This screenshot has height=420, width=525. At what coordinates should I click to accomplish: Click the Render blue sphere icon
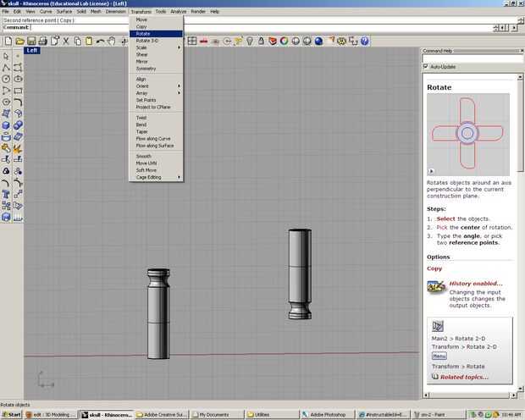[x=318, y=41]
